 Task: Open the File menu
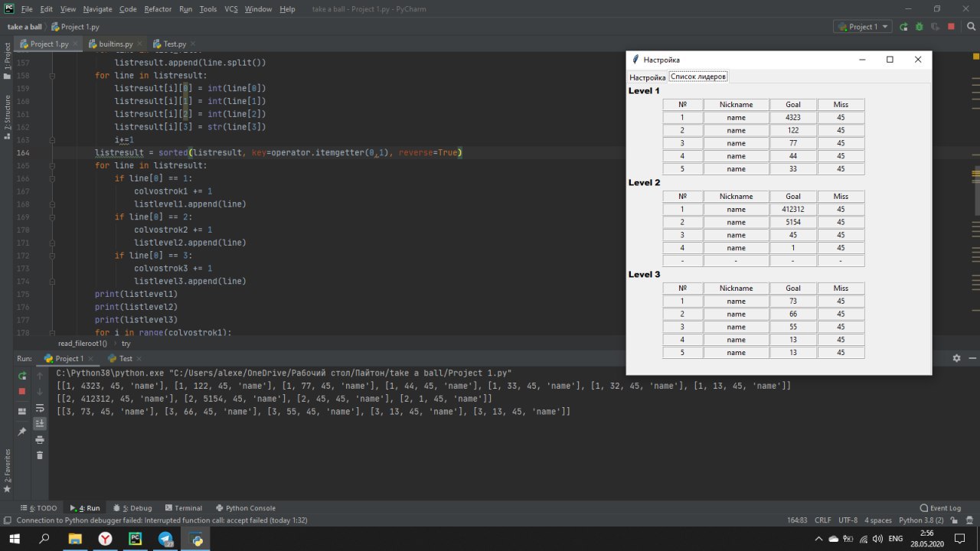point(27,9)
